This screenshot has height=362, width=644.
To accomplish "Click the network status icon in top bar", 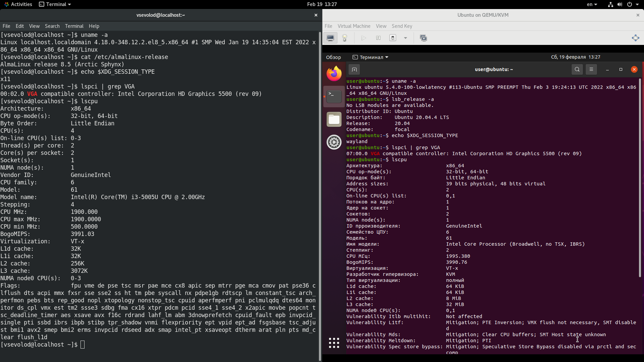I will 610,4.
